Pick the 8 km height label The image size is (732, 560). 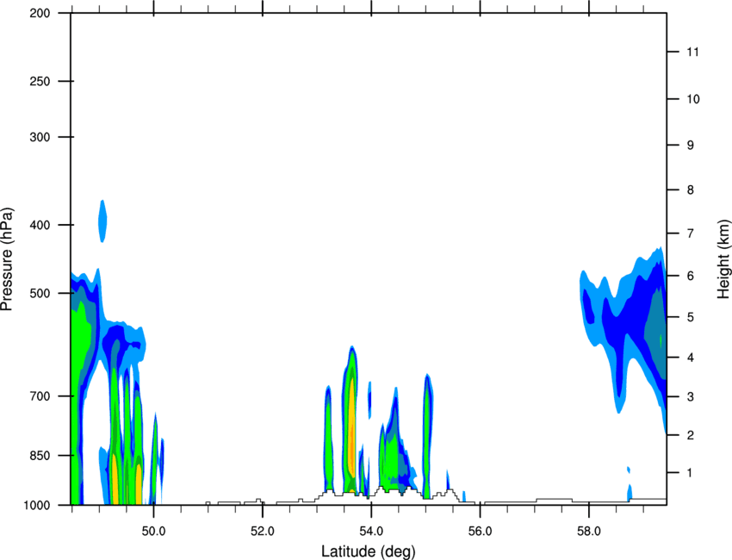pyautogui.click(x=691, y=190)
